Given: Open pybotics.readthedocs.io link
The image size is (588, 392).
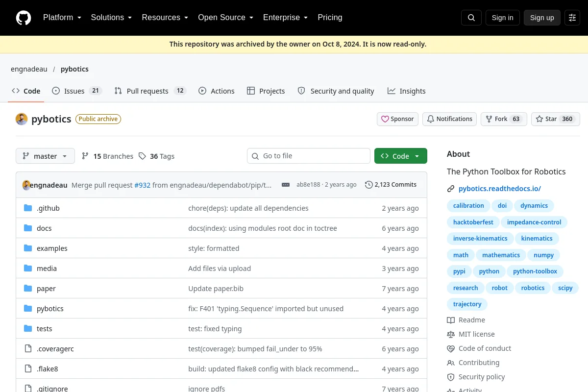Looking at the screenshot, I should pyautogui.click(x=500, y=189).
